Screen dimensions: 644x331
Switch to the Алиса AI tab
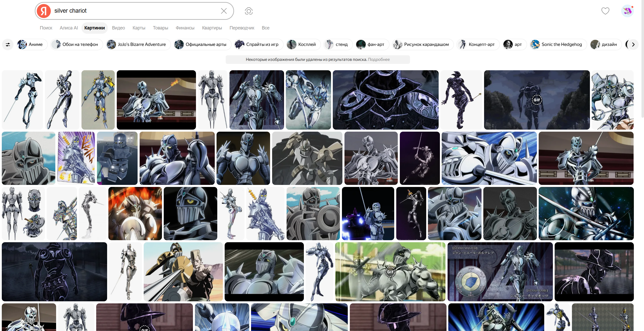(x=69, y=28)
